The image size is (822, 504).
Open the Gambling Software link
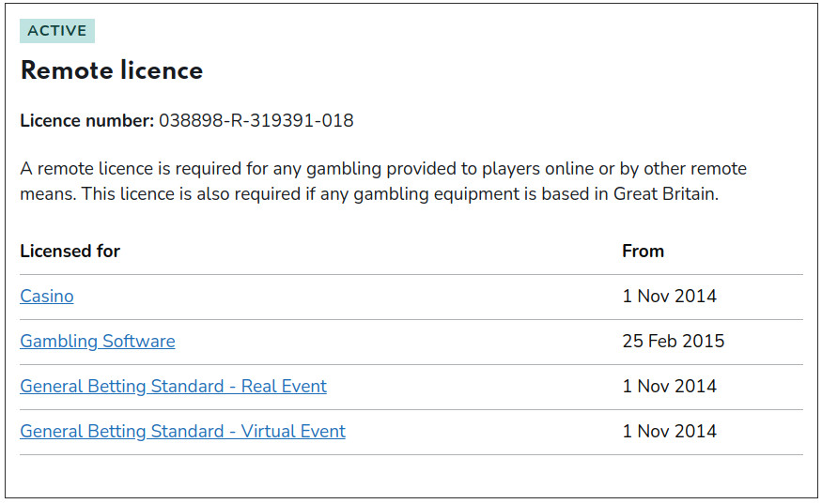(98, 342)
